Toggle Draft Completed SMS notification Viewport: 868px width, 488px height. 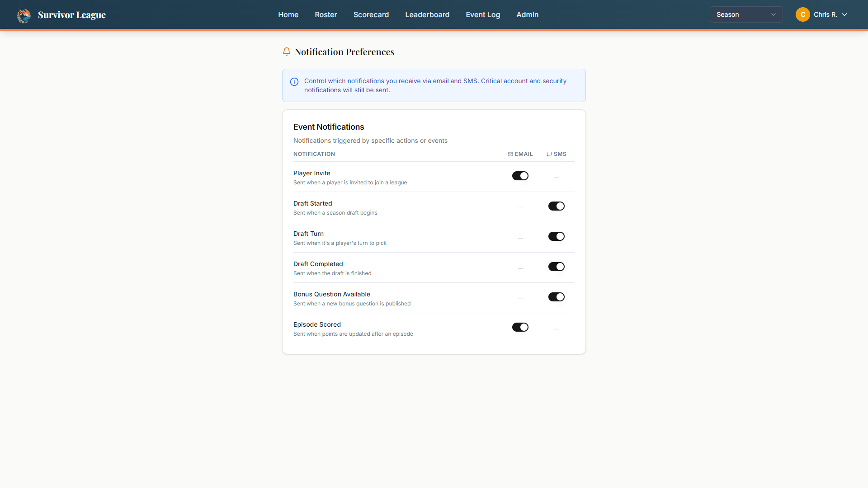(557, 267)
